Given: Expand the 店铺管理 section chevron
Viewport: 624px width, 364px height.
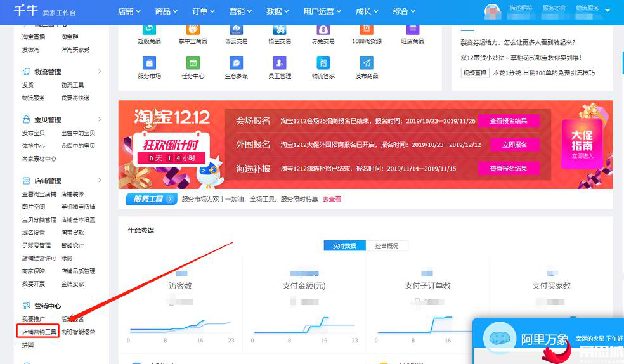Looking at the screenshot, I should pyautogui.click(x=100, y=180).
